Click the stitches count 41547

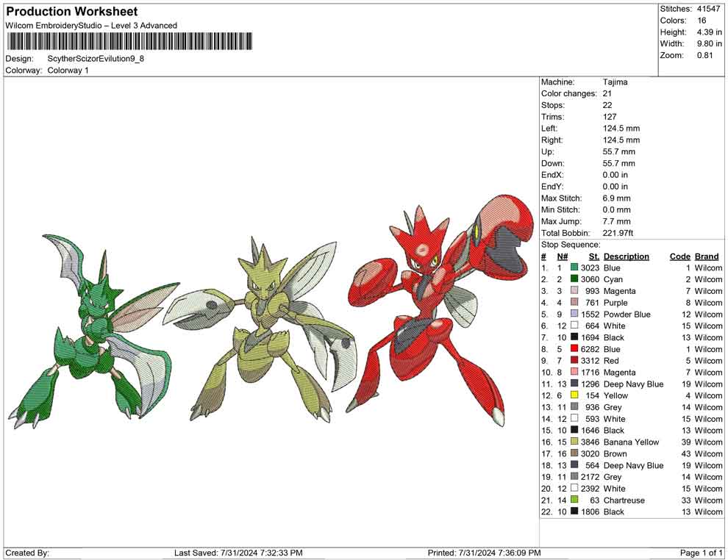(x=708, y=9)
